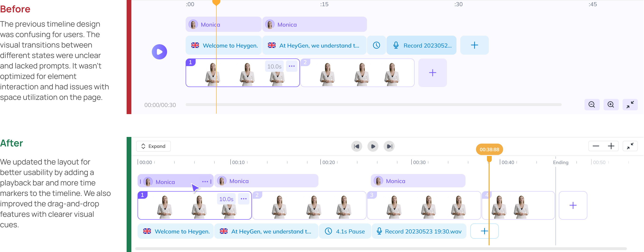Skip to previous scene in the After playback bar
Image resolution: width=644 pixels, height=252 pixels.
pos(357,146)
